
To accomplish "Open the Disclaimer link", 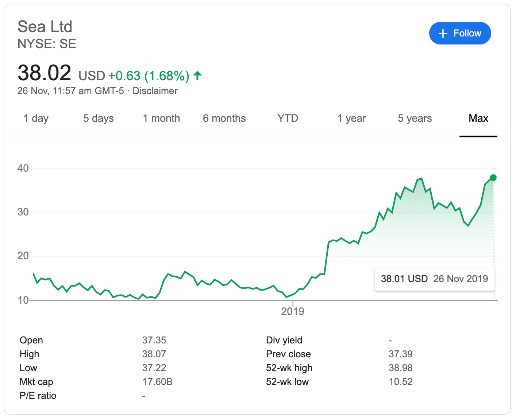I will point(155,91).
